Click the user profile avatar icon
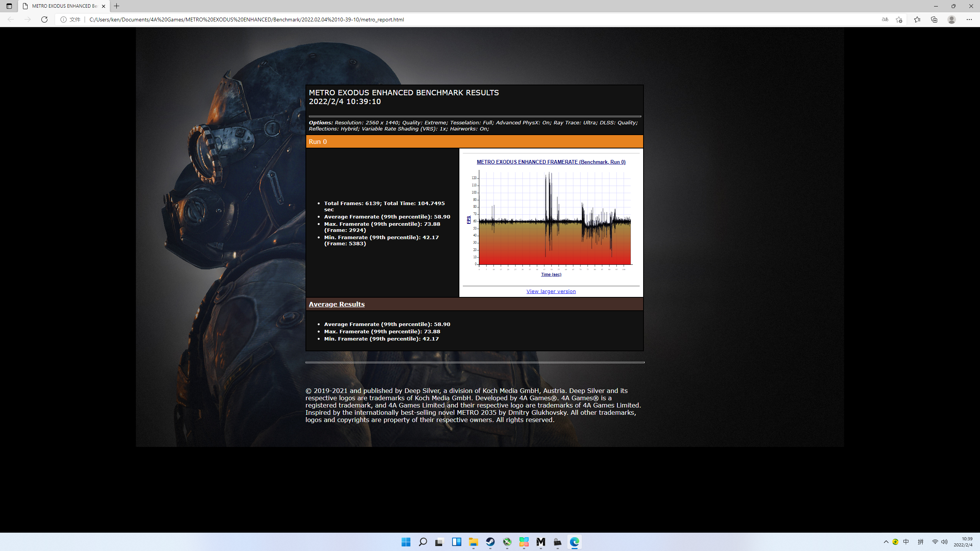The image size is (980, 551). pyautogui.click(x=951, y=20)
